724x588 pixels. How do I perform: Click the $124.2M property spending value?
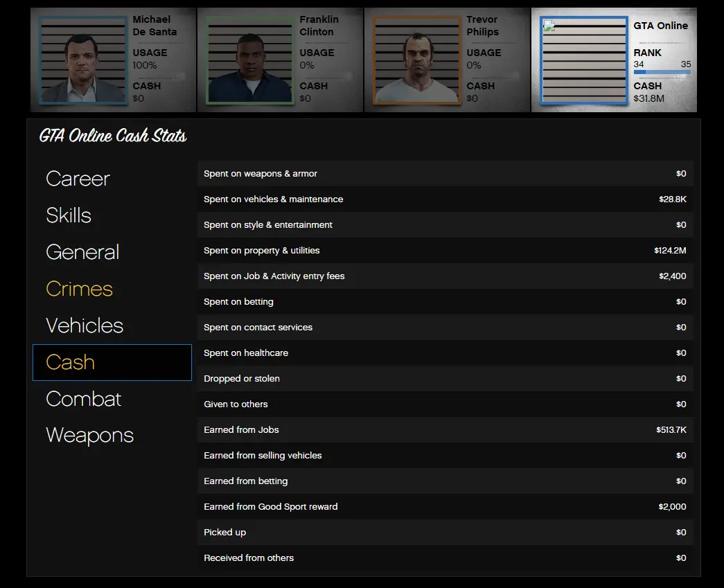coord(670,251)
